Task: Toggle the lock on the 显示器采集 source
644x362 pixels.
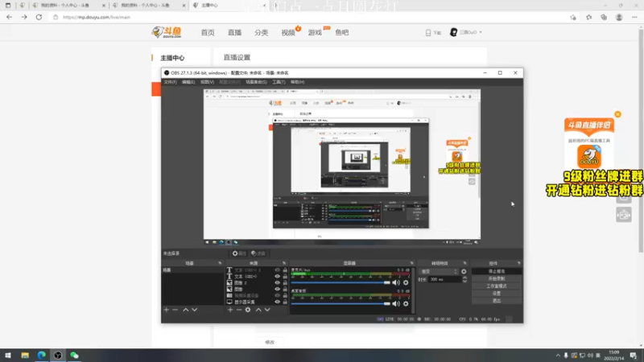Action: [x=285, y=302]
